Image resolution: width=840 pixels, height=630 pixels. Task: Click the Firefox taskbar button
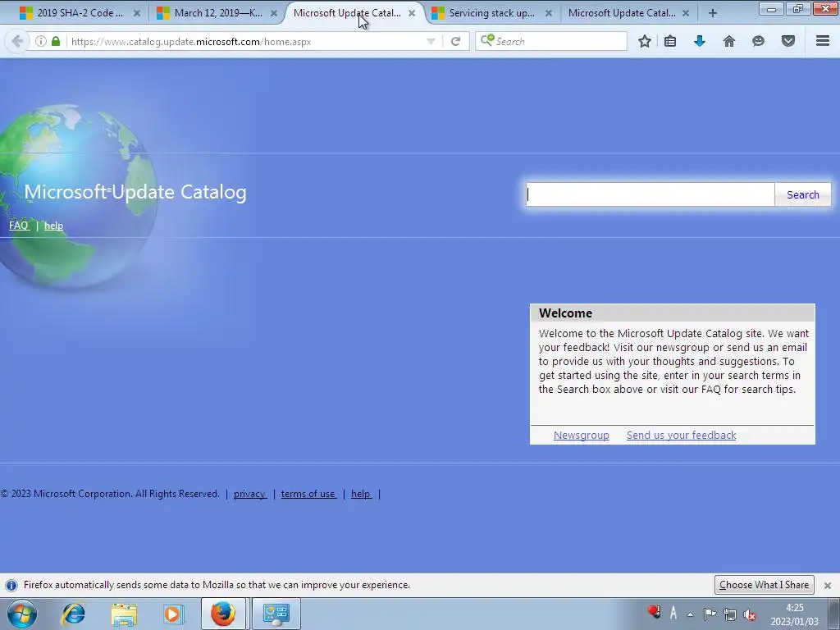pos(223,614)
